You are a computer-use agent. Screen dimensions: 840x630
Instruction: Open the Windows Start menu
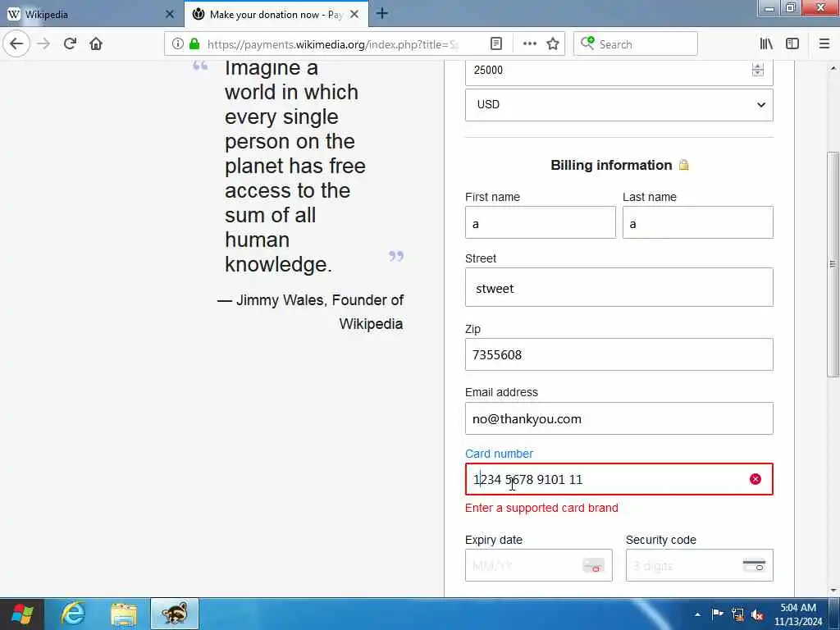[22, 614]
